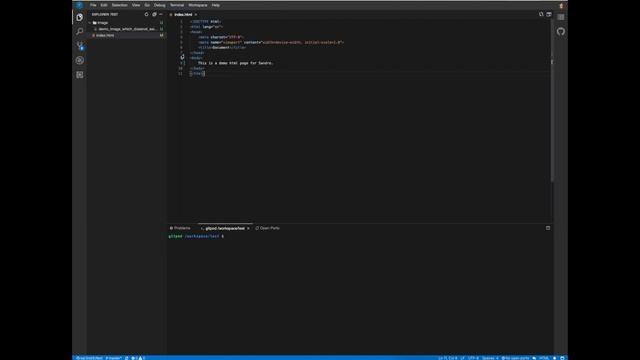Image resolution: width=640 pixels, height=360 pixels.
Task: Click the collapse-all icon in Explorer header
Action: pyautogui.click(x=154, y=14)
